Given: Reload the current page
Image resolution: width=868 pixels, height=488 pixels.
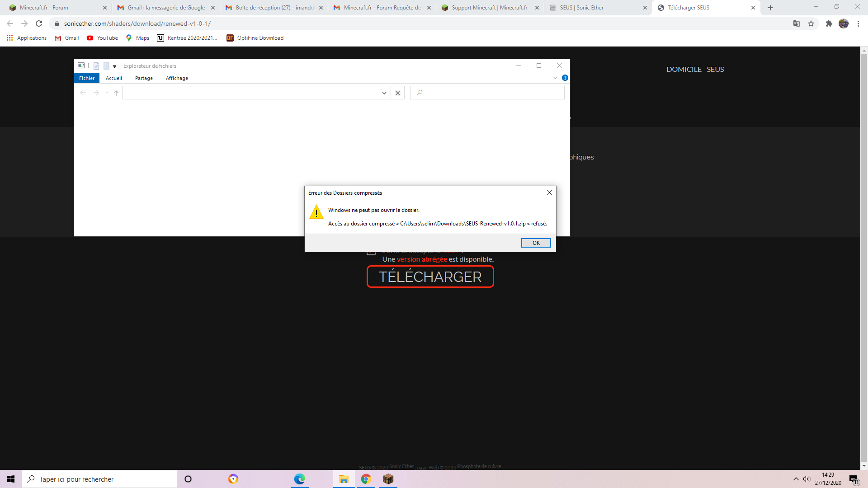Looking at the screenshot, I should [x=39, y=23].
